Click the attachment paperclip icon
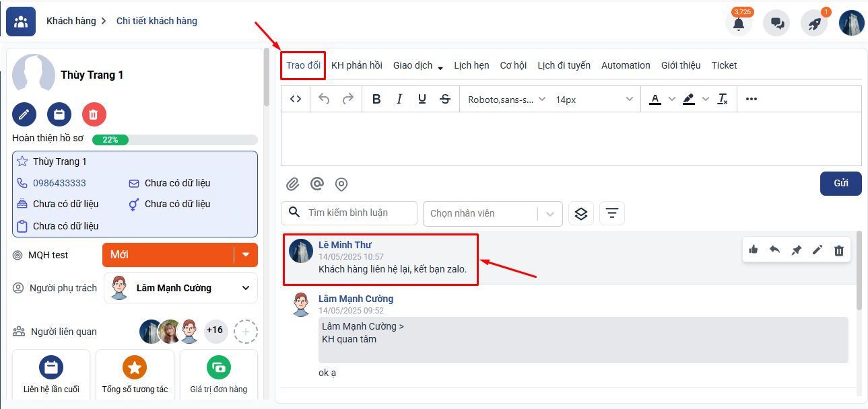Image resolution: width=868 pixels, height=409 pixels. tap(292, 184)
